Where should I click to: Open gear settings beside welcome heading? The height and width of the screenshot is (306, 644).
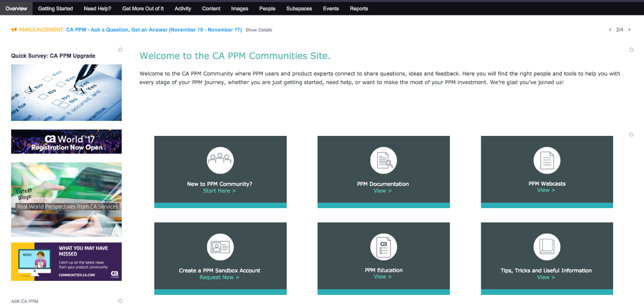(x=631, y=50)
